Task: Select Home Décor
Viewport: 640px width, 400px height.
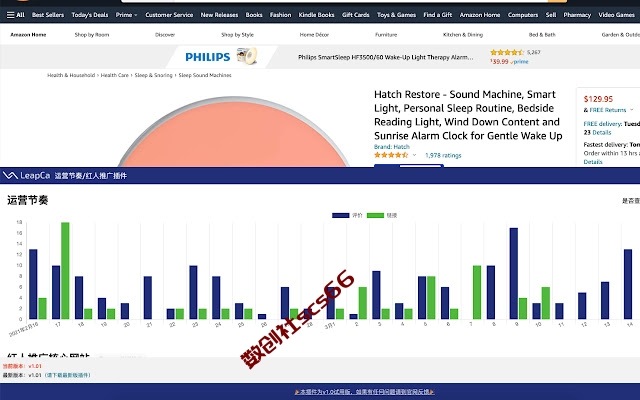Action: (x=314, y=35)
